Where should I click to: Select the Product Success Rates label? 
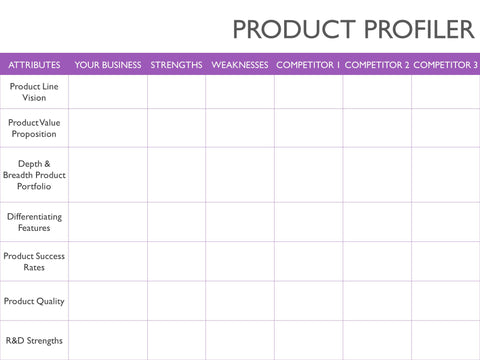click(34, 262)
